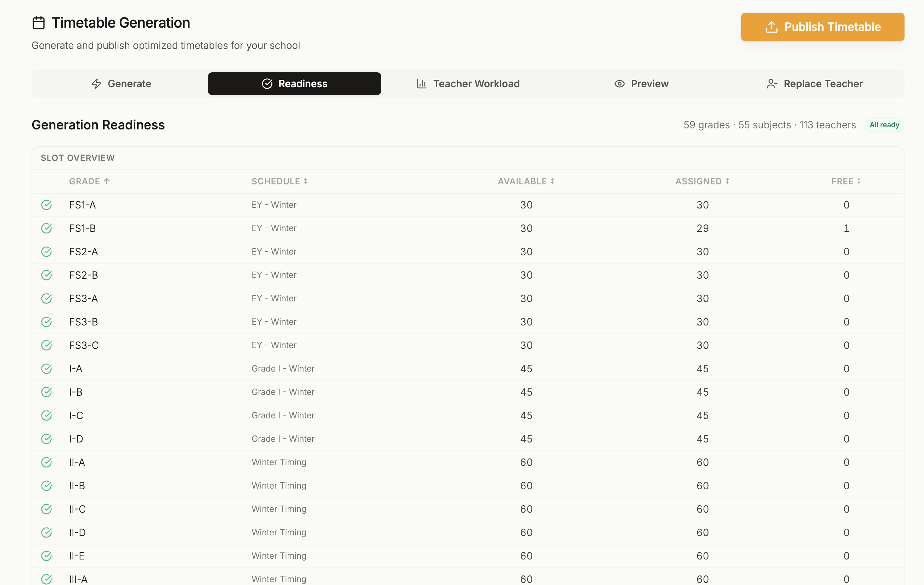
Task: Click the calendar icon beside Timetable Generation
Action: tap(38, 23)
